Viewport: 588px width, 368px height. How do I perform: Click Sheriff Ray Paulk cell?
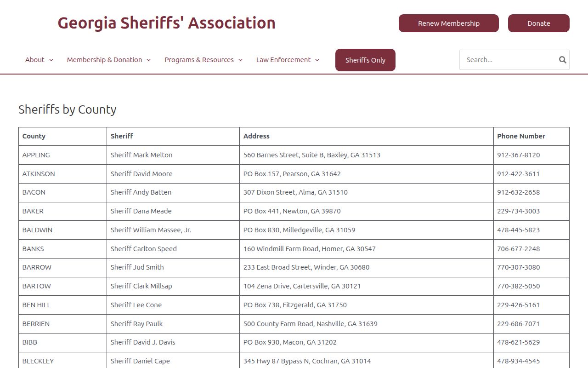tap(173, 324)
